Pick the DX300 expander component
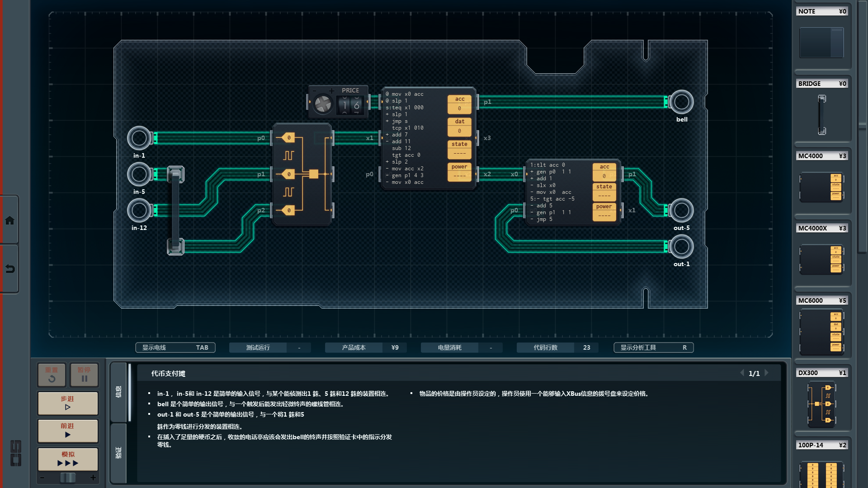Viewport: 868px width, 488px height. click(821, 404)
